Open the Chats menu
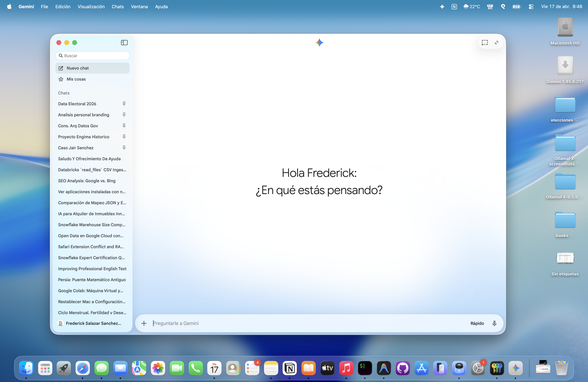 pos(118,7)
